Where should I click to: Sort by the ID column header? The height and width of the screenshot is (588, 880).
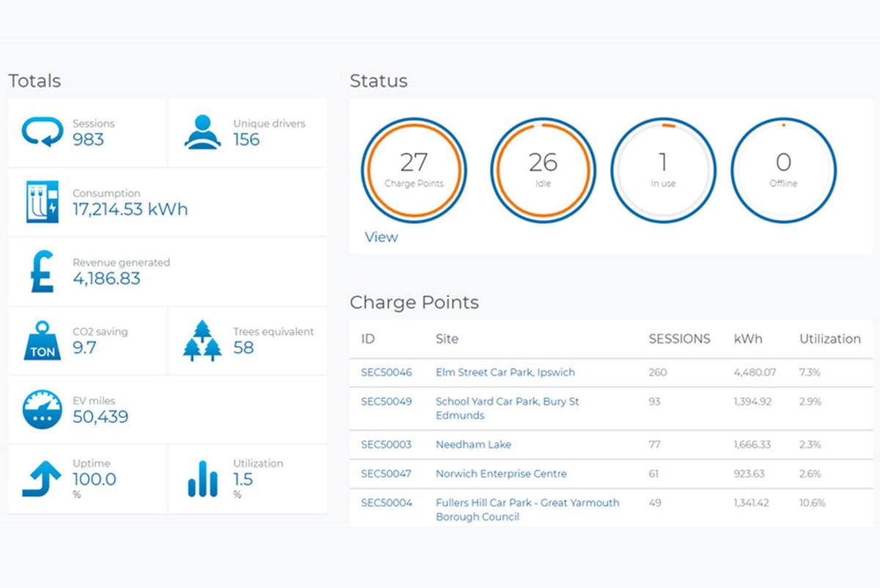point(367,339)
